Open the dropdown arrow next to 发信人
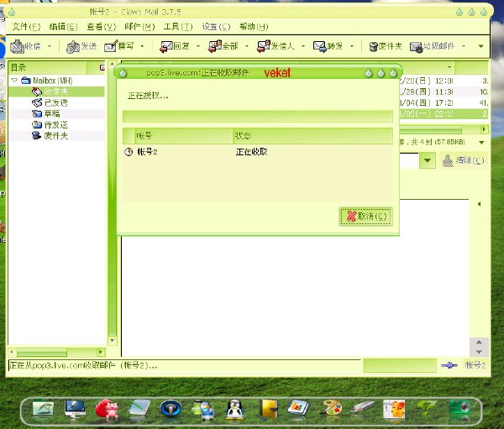Image resolution: width=504 pixels, height=429 pixels. 302,46
